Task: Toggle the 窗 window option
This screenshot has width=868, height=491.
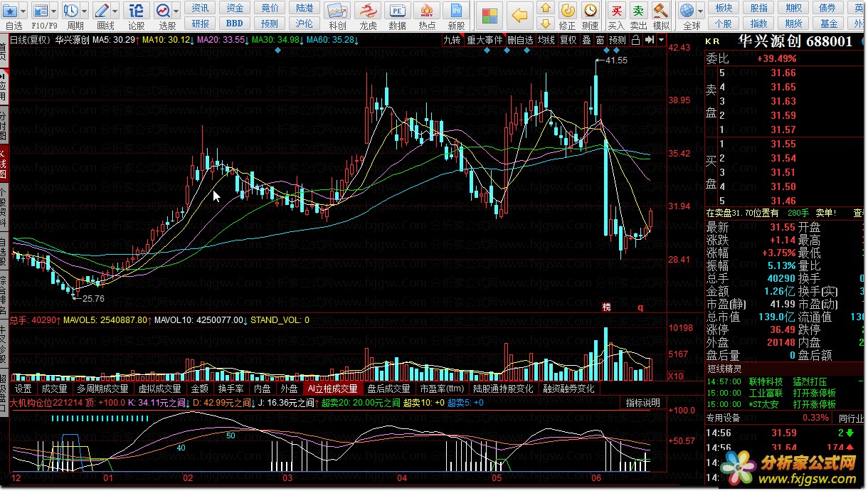Action: pos(600,40)
